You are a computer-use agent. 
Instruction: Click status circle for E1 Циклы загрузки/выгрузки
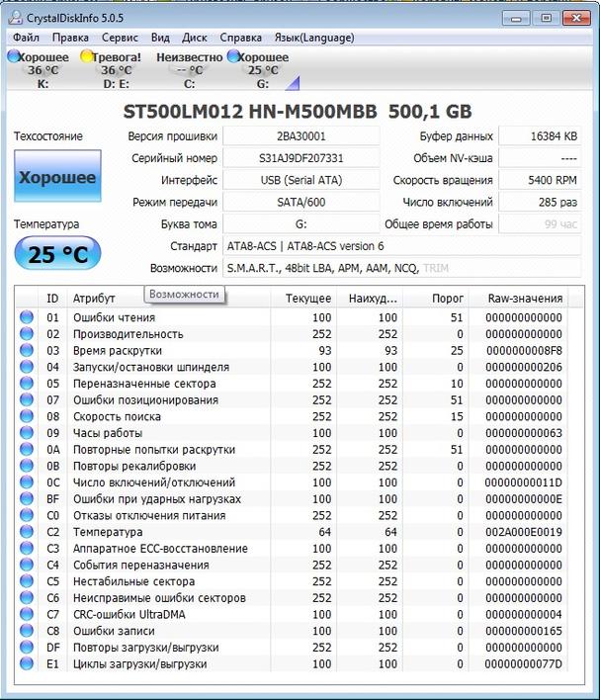click(x=27, y=663)
